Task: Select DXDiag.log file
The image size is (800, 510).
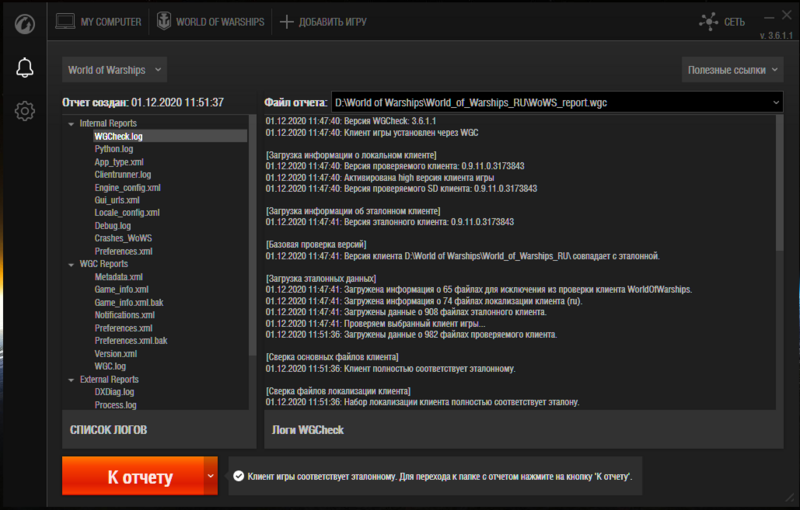Action: (x=114, y=392)
